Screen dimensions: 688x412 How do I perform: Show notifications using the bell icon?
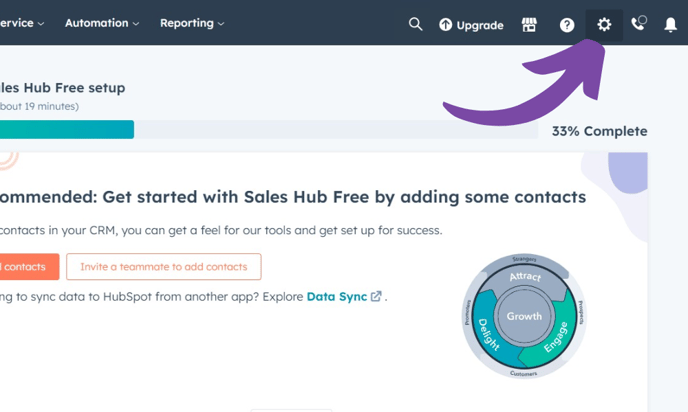click(x=671, y=25)
